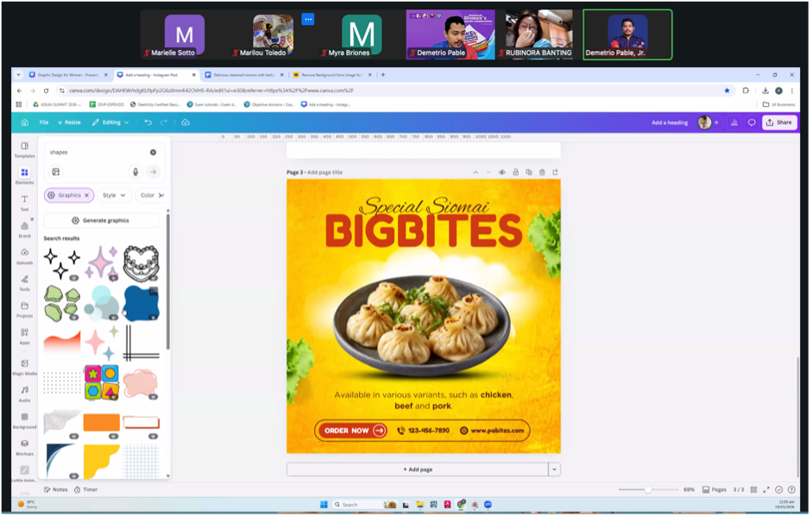This screenshot has width=812, height=516.
Task: Delete Page 3 with trash icon
Action: (542, 173)
